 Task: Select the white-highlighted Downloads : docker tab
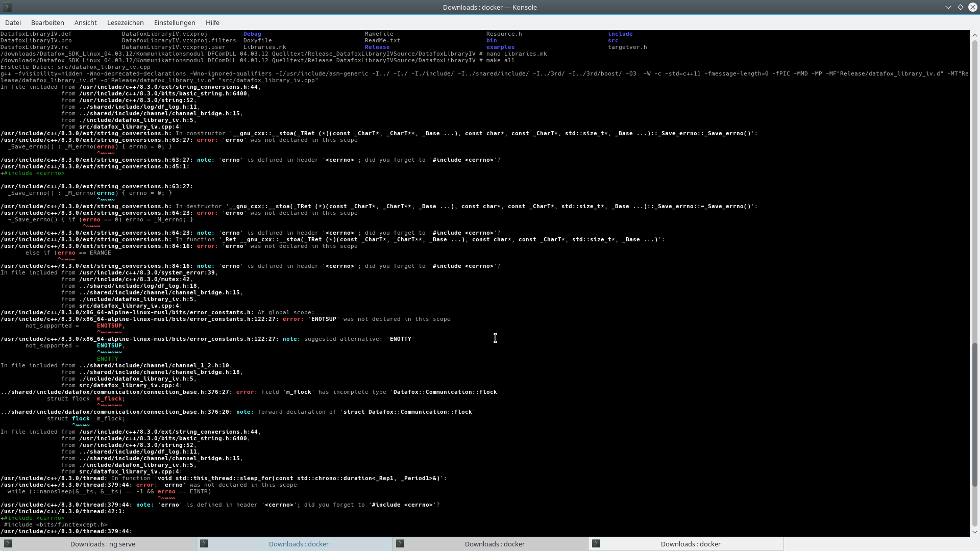(690, 544)
